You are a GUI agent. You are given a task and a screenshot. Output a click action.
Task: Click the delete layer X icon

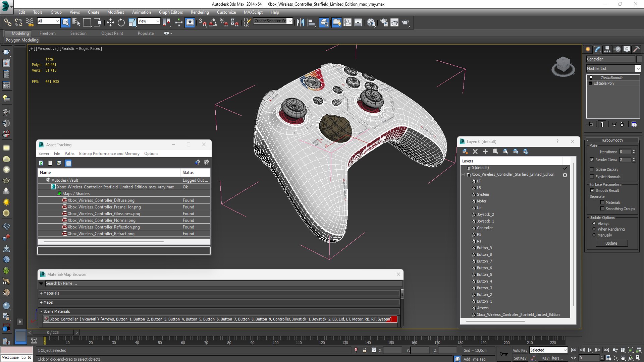(475, 152)
